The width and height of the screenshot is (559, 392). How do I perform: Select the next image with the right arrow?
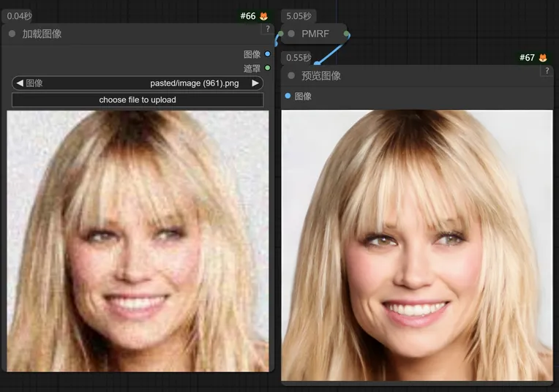pos(255,83)
